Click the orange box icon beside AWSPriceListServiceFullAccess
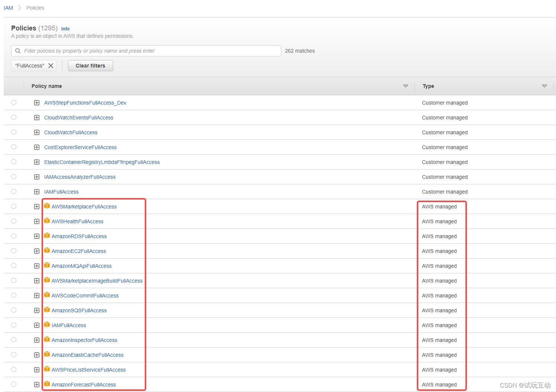Image resolution: width=556 pixels, height=392 pixels. tap(47, 369)
